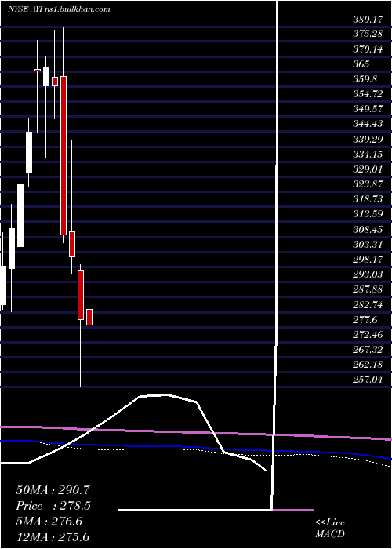Click the 308.45 price axis label
The image size is (392, 549).
coord(368,229)
